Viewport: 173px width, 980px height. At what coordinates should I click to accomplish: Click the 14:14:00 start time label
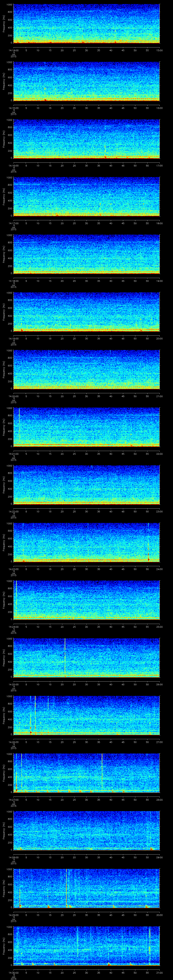14,50
